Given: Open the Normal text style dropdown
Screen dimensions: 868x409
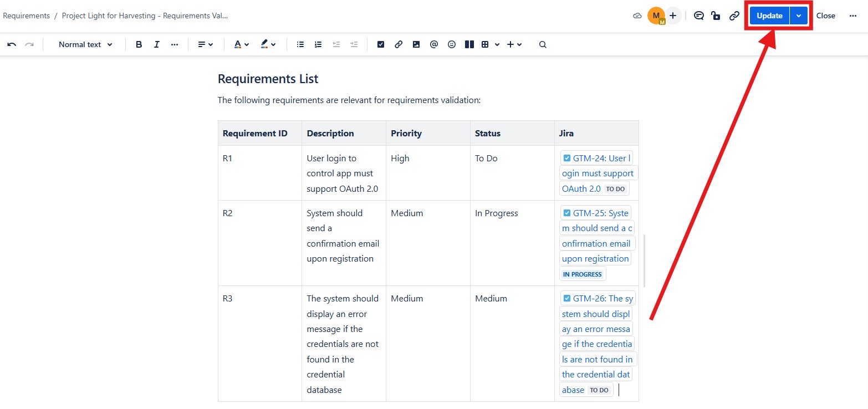Looking at the screenshot, I should [84, 44].
